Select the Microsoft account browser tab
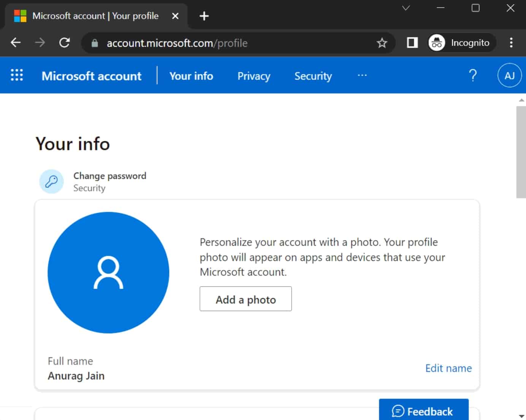526x420 pixels. coord(96,16)
